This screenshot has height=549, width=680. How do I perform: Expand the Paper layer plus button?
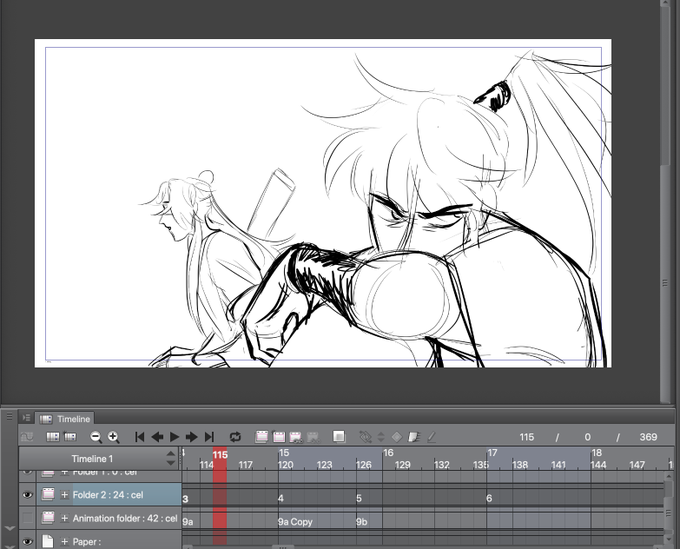coord(65,542)
